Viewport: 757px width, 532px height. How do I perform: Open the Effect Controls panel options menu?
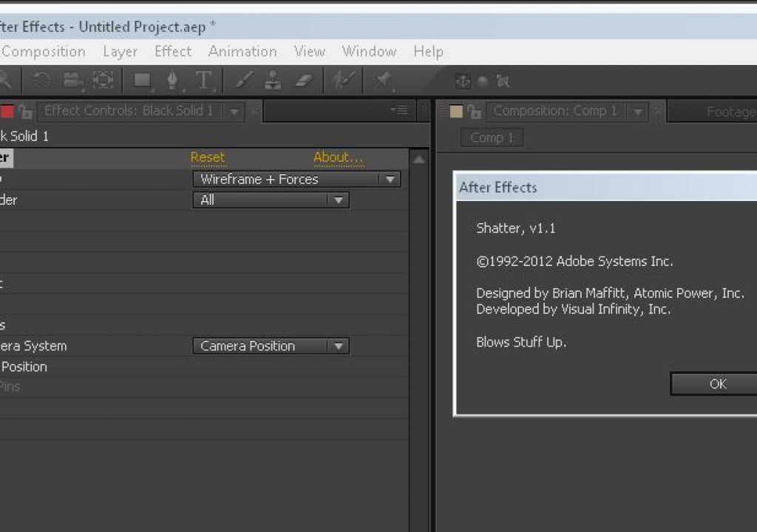tap(399, 111)
